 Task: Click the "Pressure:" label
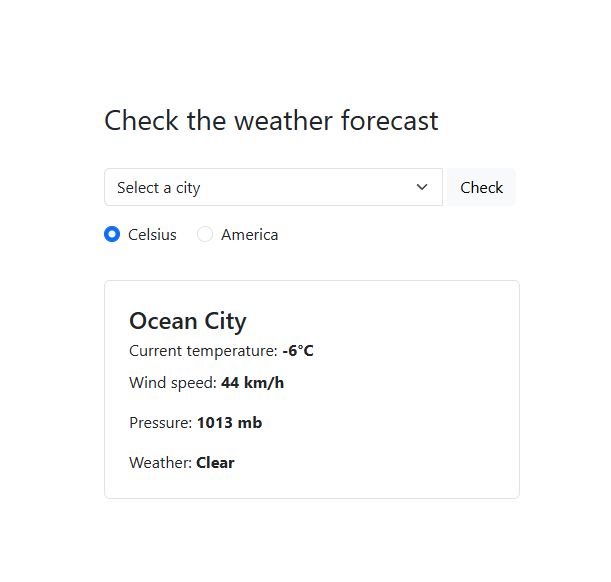[160, 423]
